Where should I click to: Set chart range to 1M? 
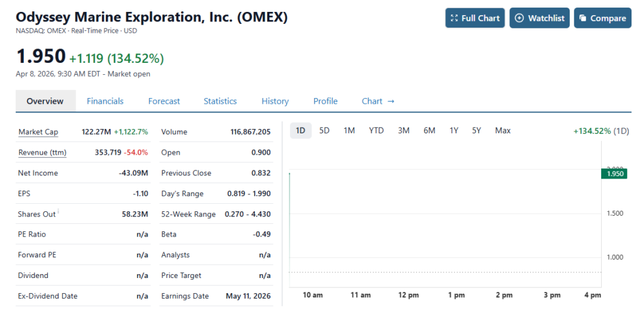[x=349, y=131]
